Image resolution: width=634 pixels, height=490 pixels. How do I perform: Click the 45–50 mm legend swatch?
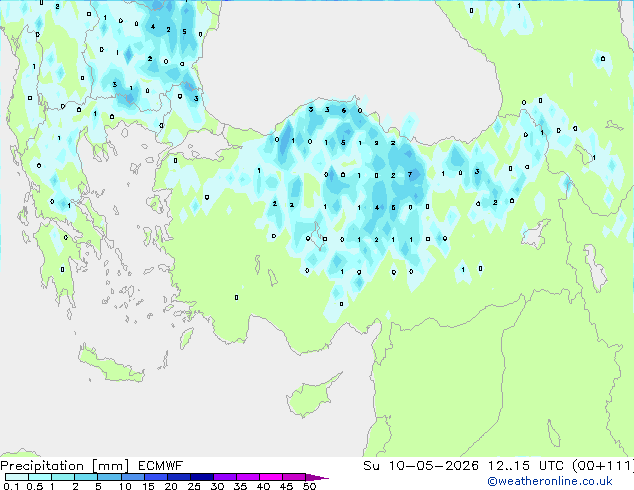coord(294,477)
